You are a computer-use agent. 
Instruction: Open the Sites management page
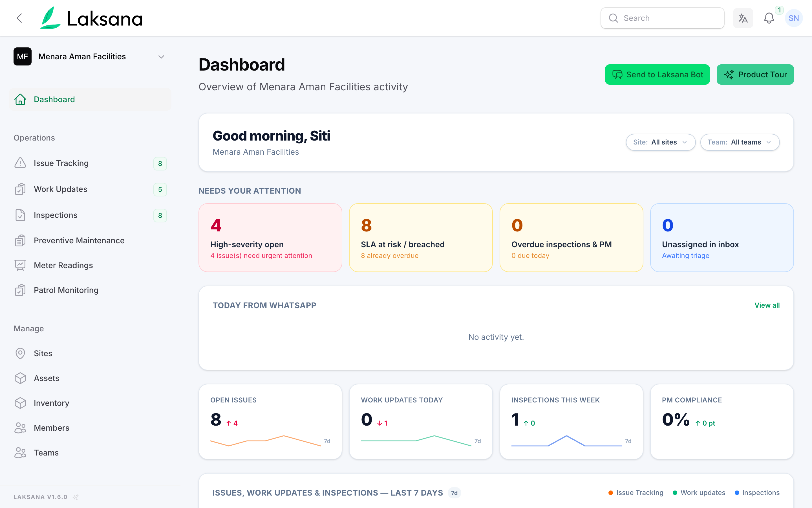90,353
